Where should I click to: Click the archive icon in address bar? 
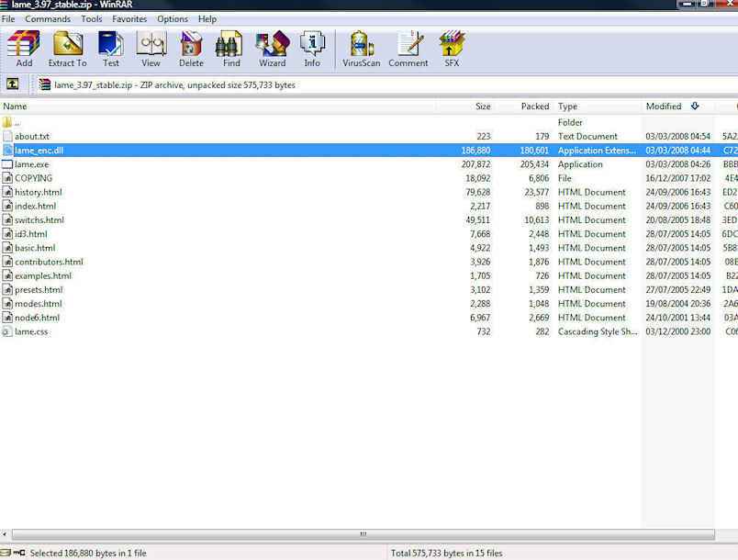point(45,84)
